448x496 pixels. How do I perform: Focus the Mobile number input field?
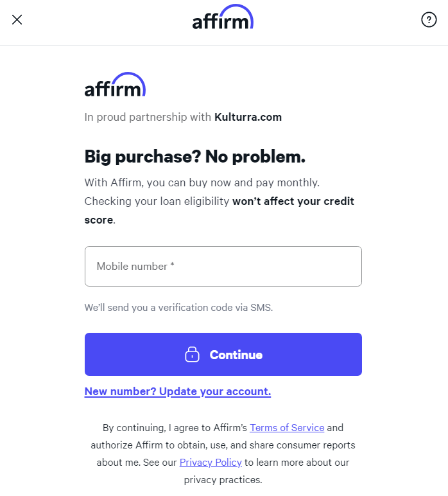click(x=223, y=266)
